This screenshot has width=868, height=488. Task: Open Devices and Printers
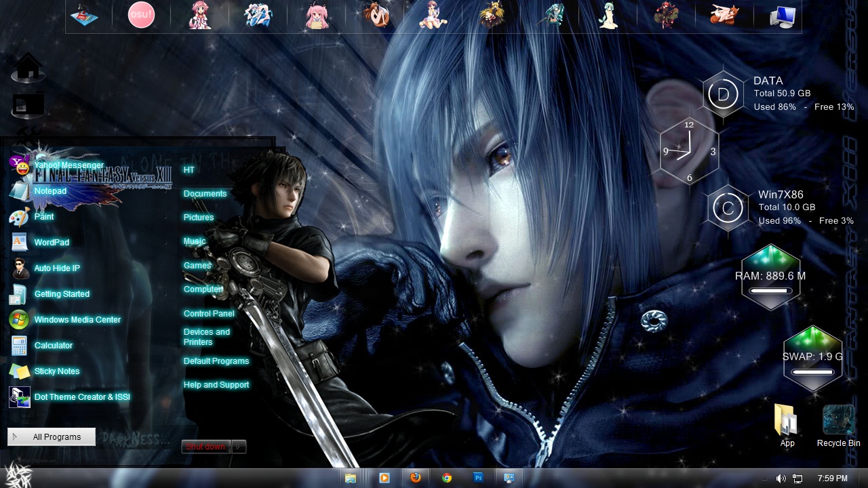[x=207, y=337]
